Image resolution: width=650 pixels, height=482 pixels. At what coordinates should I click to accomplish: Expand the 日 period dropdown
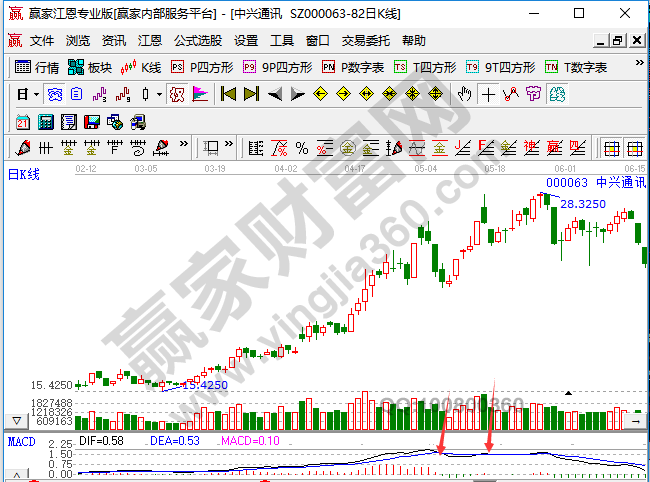coord(28,94)
